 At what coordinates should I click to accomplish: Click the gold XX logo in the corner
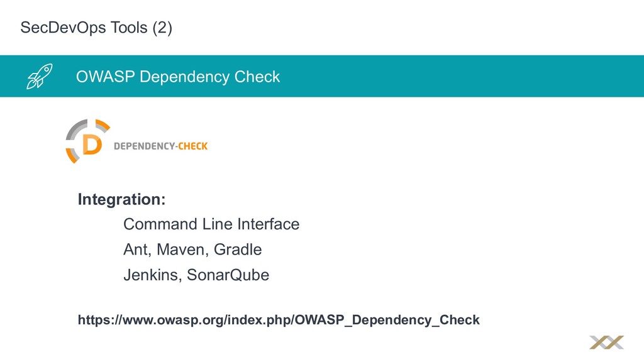607,343
